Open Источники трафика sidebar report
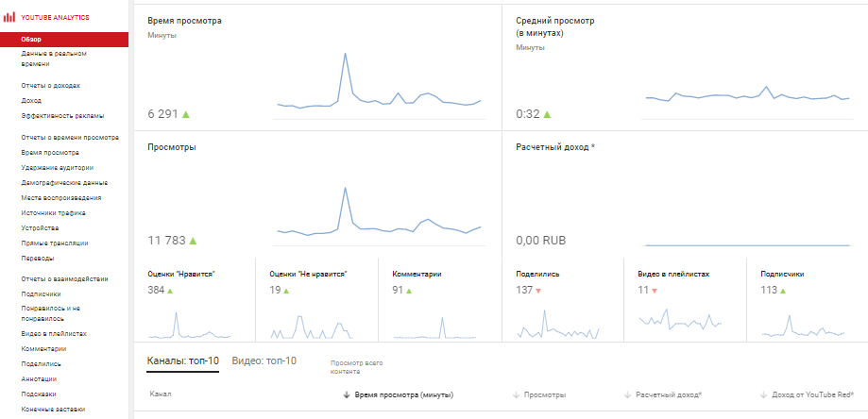 coord(54,213)
